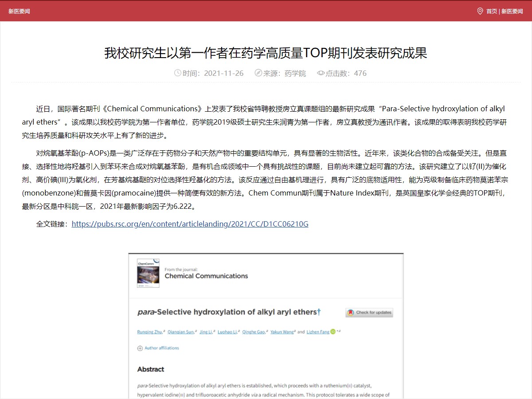Expand the Author affiliations plus icon
The image size is (532, 399).
tap(140, 348)
